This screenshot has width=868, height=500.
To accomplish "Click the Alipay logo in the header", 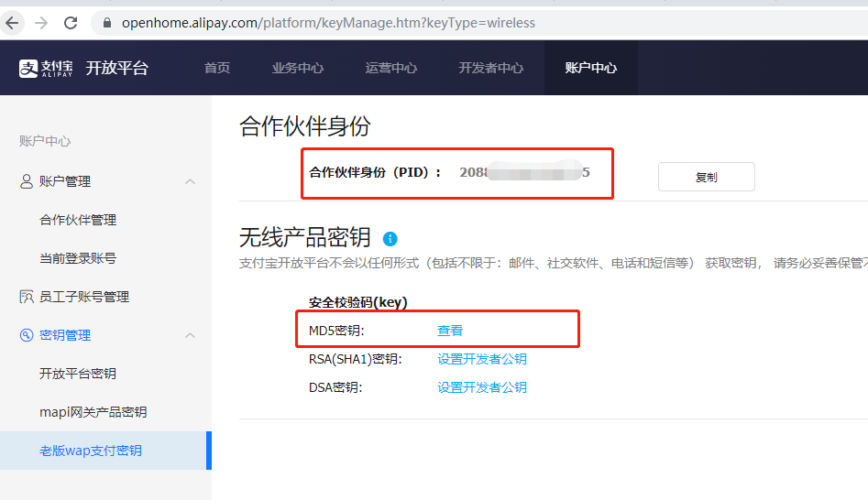I will click(x=46, y=68).
